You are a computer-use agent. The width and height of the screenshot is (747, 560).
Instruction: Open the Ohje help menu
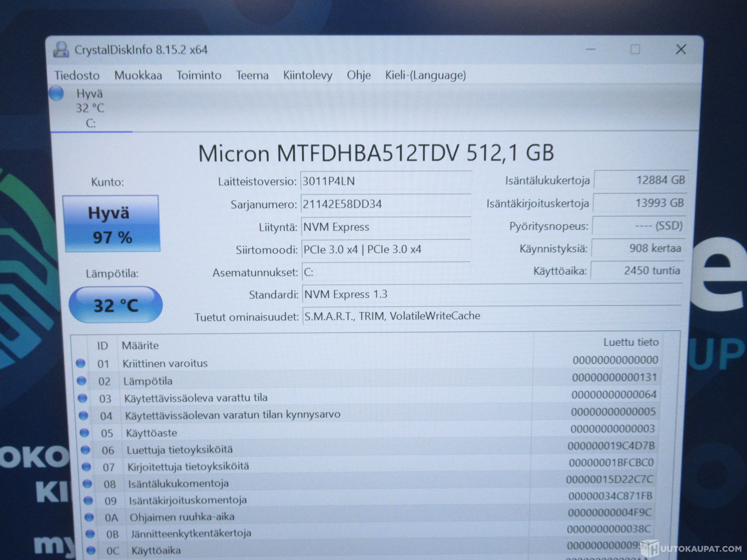pyautogui.click(x=359, y=75)
